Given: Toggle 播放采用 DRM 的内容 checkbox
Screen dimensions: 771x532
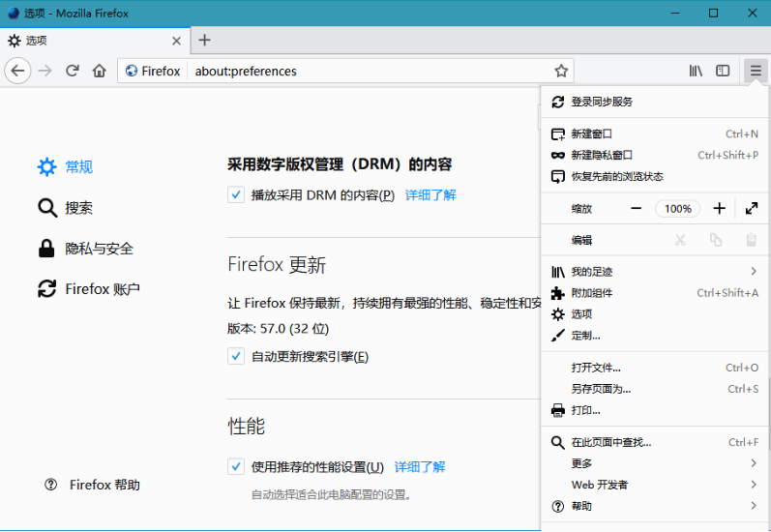Looking at the screenshot, I should pos(236,194).
